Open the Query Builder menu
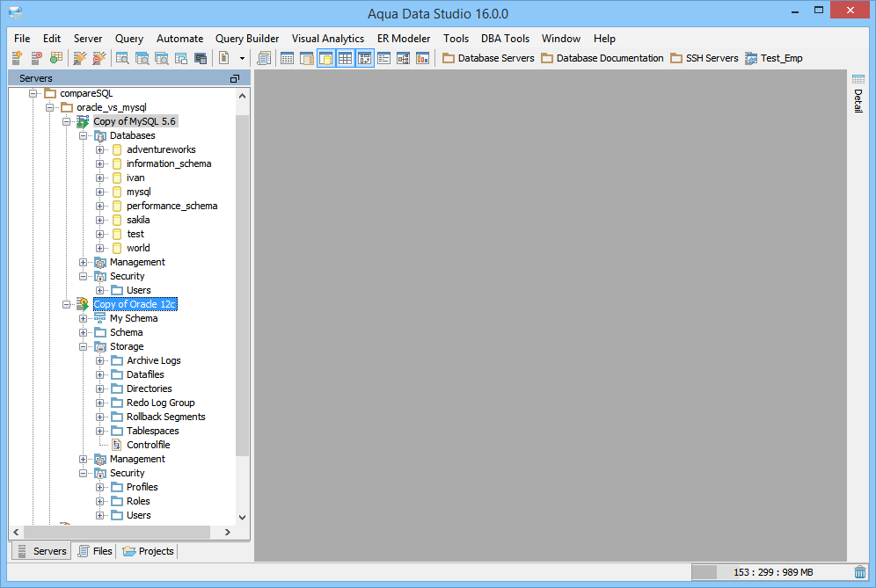Viewport: 876px width, 588px height. point(247,39)
